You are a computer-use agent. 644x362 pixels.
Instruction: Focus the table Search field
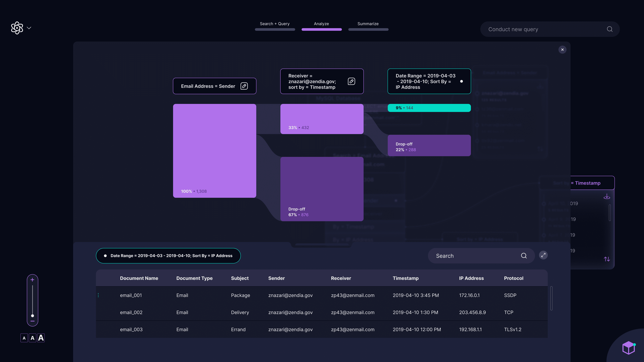point(481,256)
